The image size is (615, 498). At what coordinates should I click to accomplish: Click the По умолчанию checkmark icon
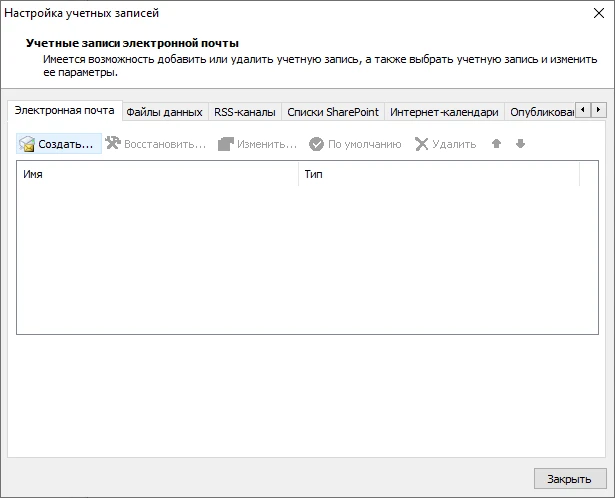[316, 144]
